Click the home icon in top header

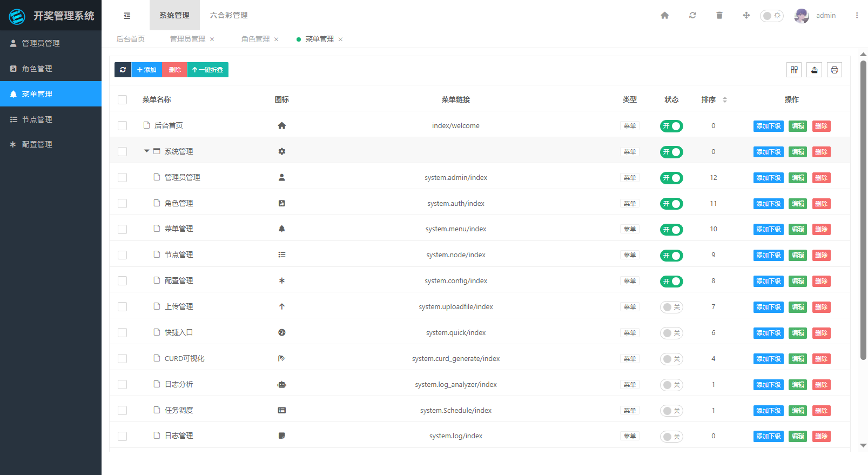coord(665,16)
